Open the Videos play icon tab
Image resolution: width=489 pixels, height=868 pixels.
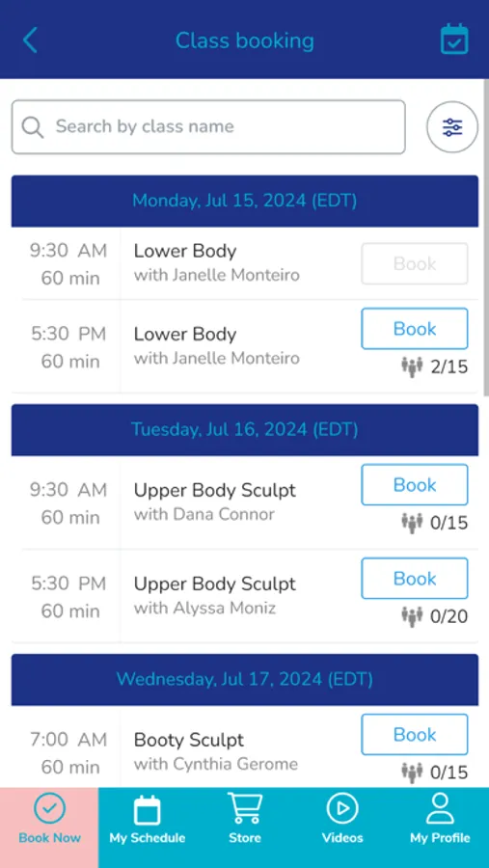(x=342, y=819)
